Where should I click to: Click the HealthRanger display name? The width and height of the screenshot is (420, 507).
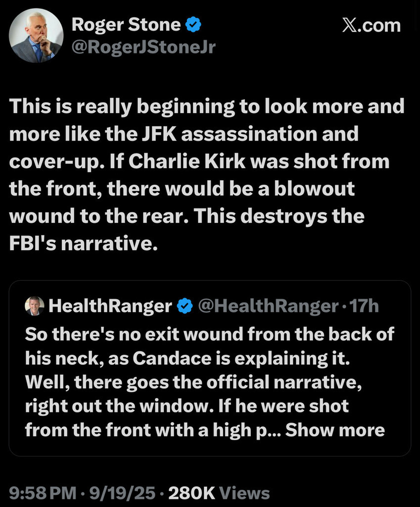tap(110, 306)
